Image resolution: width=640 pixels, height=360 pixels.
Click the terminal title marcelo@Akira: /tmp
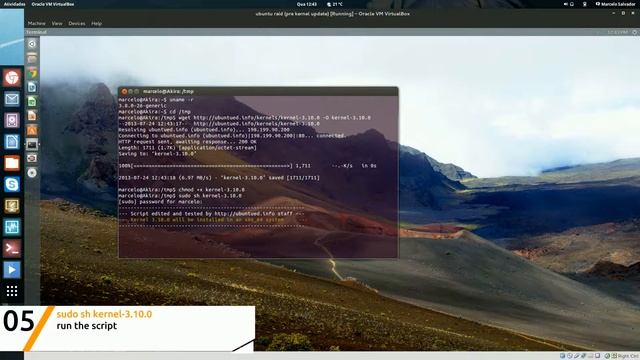point(168,91)
